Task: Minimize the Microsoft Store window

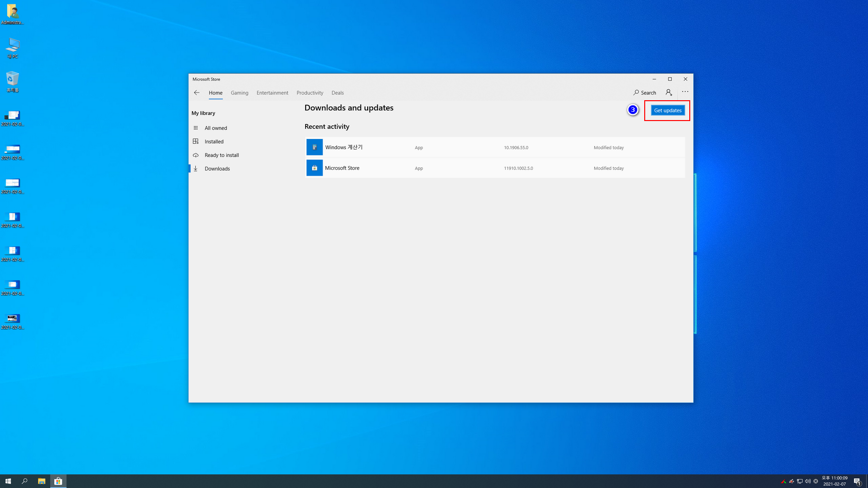Action: (654, 79)
